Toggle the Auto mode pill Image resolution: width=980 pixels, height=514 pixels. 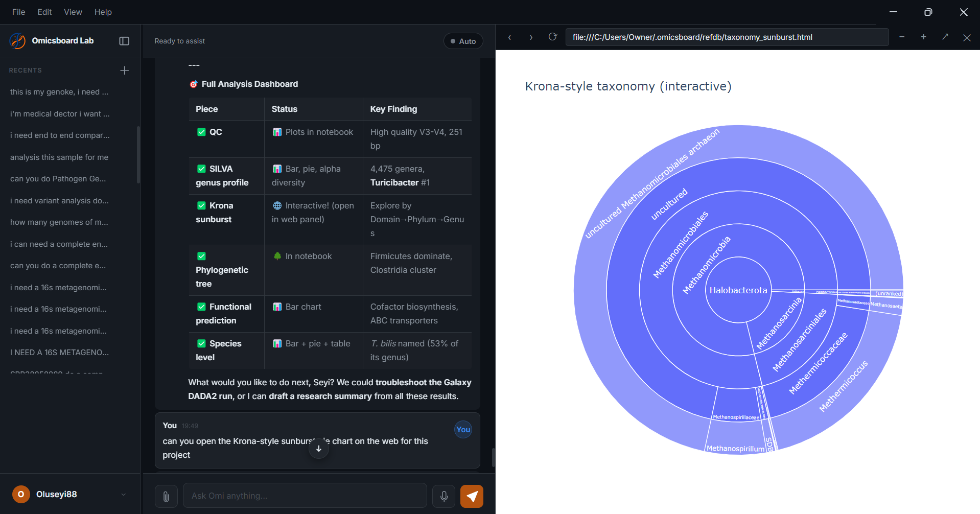(463, 41)
